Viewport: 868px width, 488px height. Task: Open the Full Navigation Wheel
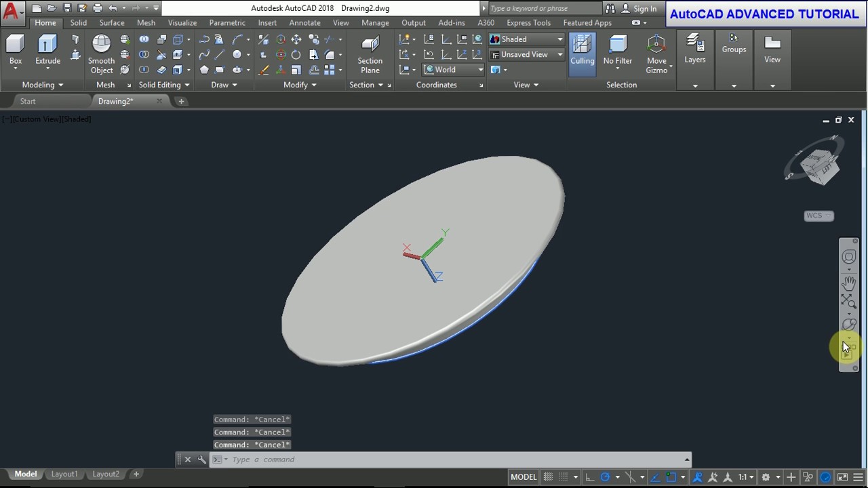tap(849, 257)
